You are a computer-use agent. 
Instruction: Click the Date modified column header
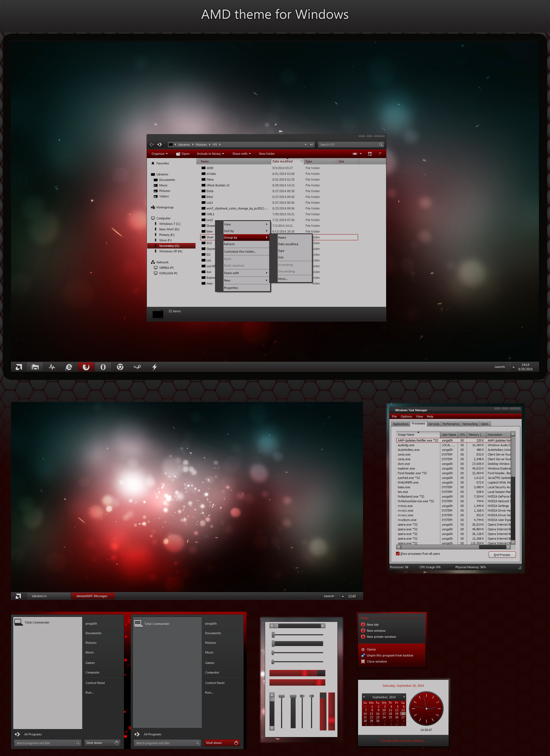282,161
